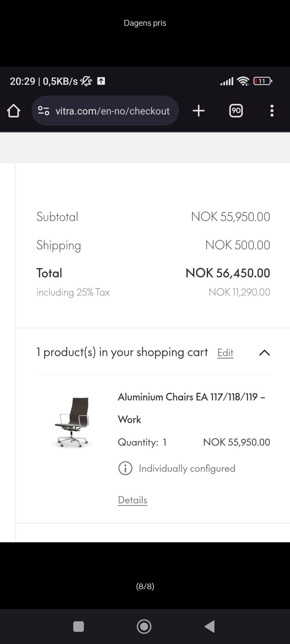Tap the browser home icon
Screen dimensions: 290x644
(x=14, y=111)
